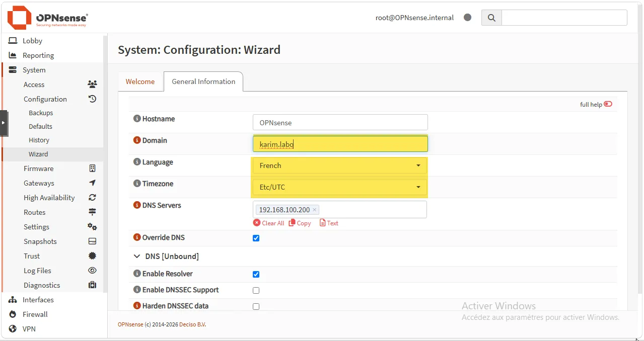Click the Hostname info icon
Screen dimensions: 644x341
136,119
